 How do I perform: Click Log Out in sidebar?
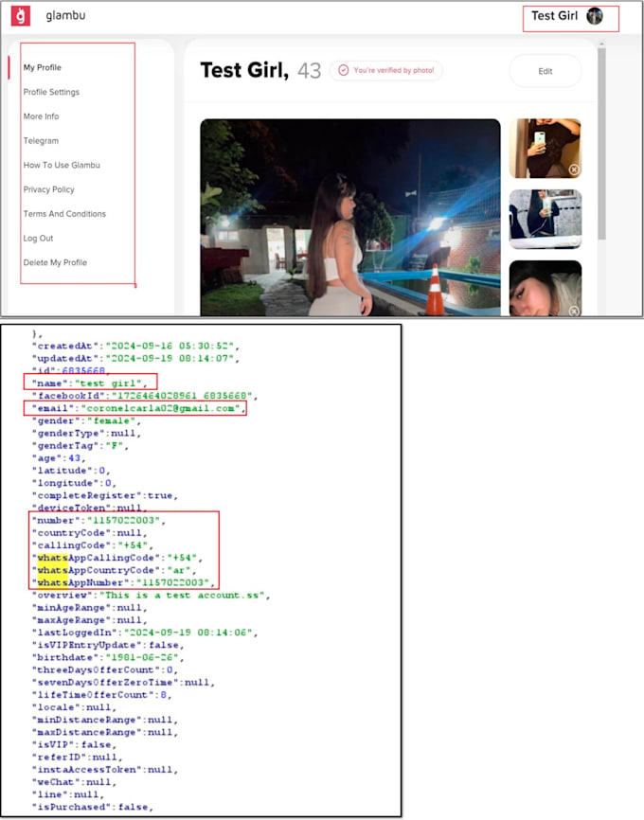(38, 238)
